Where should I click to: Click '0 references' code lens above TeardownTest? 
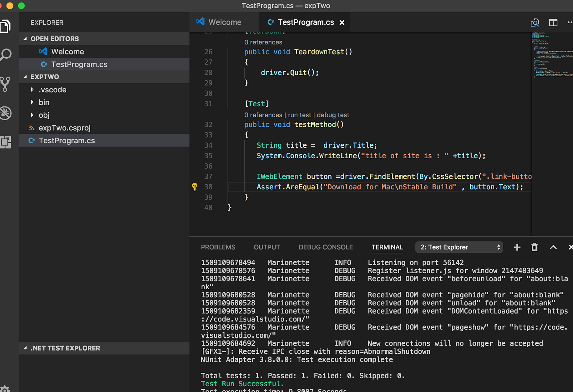pyautogui.click(x=263, y=42)
